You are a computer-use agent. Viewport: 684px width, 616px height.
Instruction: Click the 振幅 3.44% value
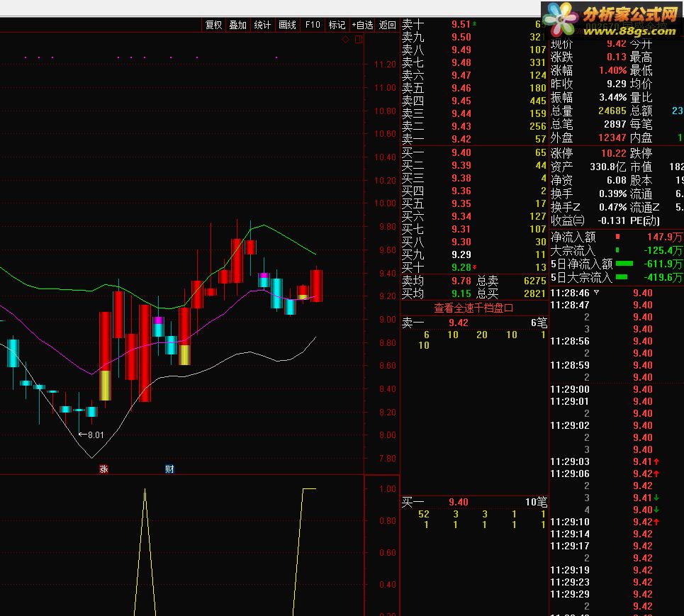pyautogui.click(x=612, y=97)
